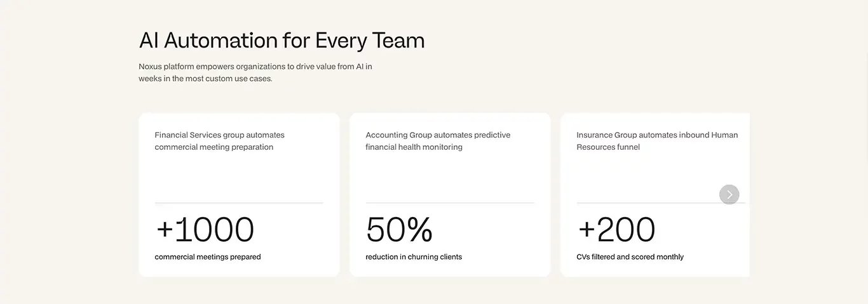Click 'Resources funnel' text line

608,147
